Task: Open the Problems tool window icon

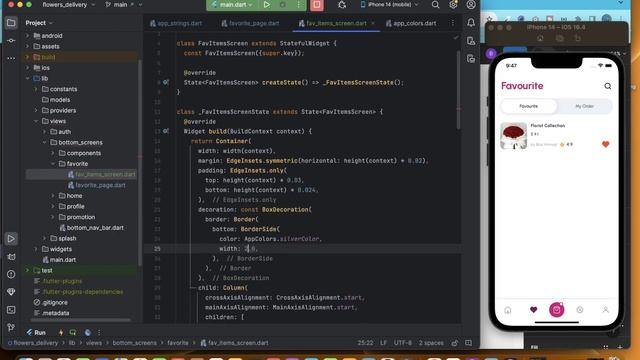Action: 11,274
